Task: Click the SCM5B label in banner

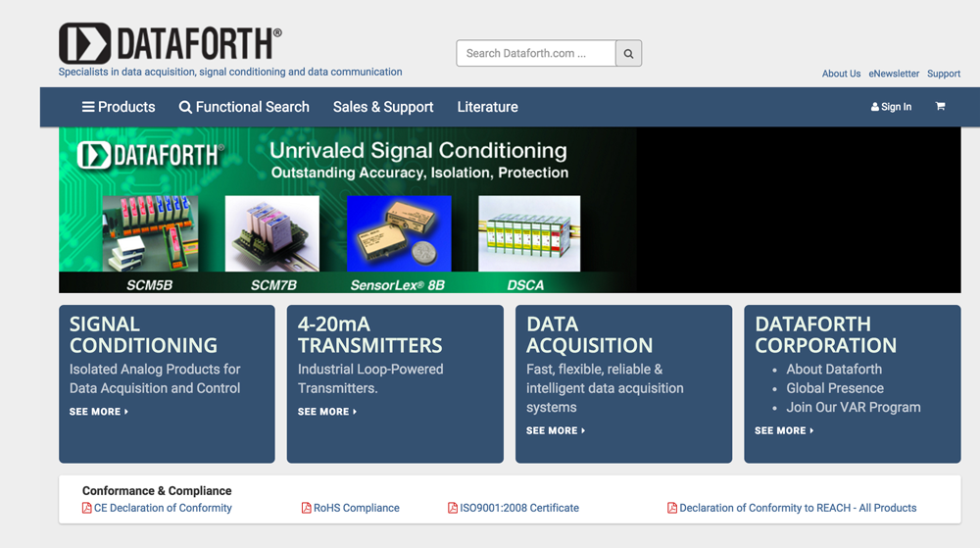Action: tap(149, 285)
